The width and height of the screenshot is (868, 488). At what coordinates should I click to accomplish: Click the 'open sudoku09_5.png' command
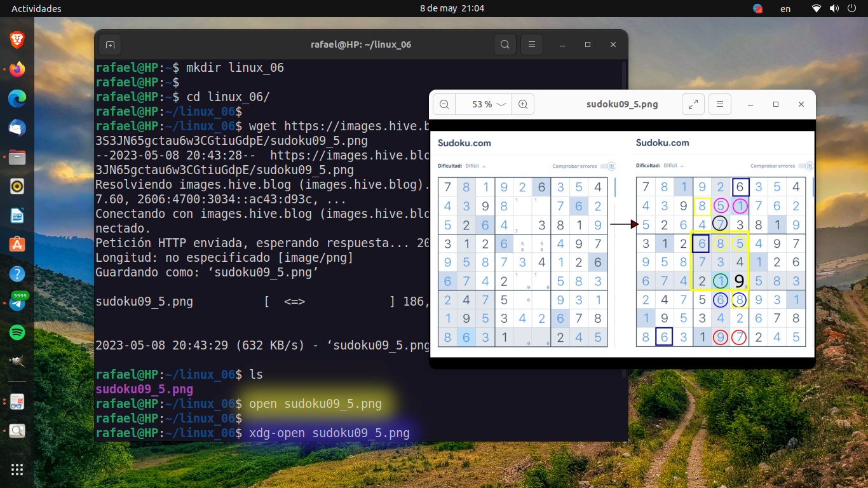coord(315,403)
